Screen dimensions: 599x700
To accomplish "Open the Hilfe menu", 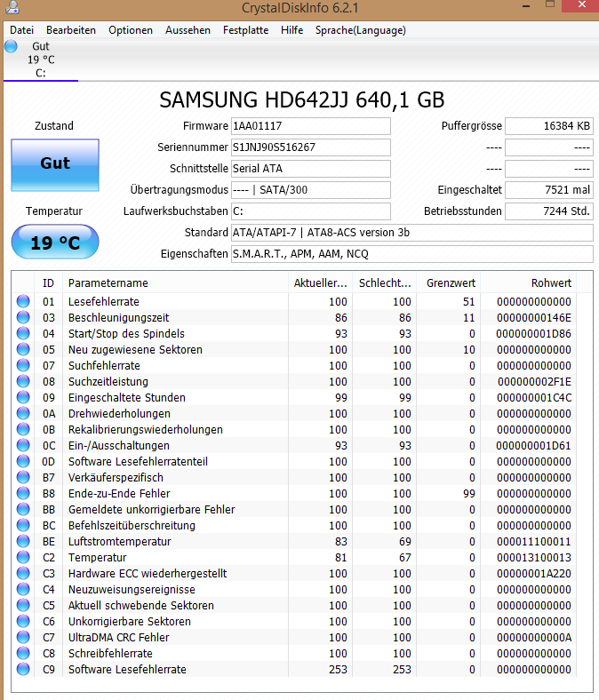I will point(292,30).
